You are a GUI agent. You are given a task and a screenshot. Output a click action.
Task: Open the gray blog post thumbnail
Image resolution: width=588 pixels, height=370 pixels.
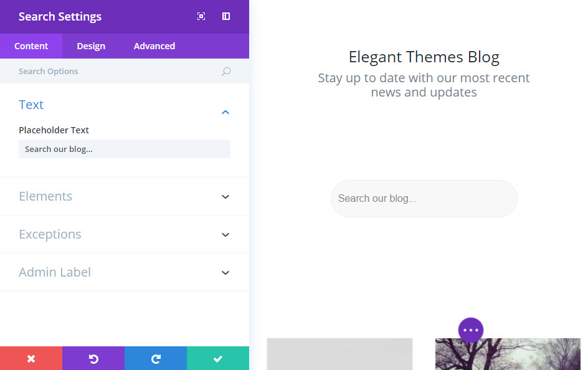tap(339, 354)
